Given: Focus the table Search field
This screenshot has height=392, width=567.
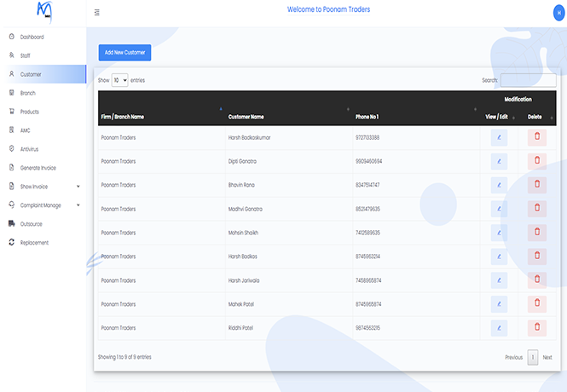Looking at the screenshot, I should (529, 80).
